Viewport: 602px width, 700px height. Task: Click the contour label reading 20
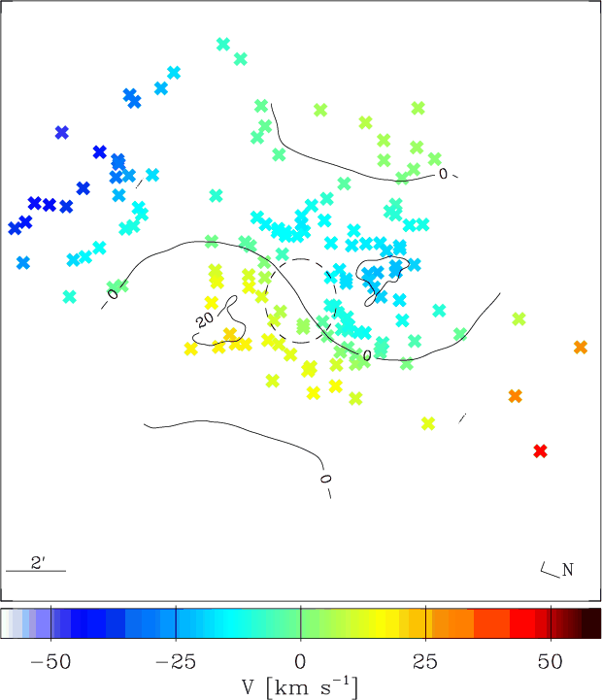(x=205, y=320)
